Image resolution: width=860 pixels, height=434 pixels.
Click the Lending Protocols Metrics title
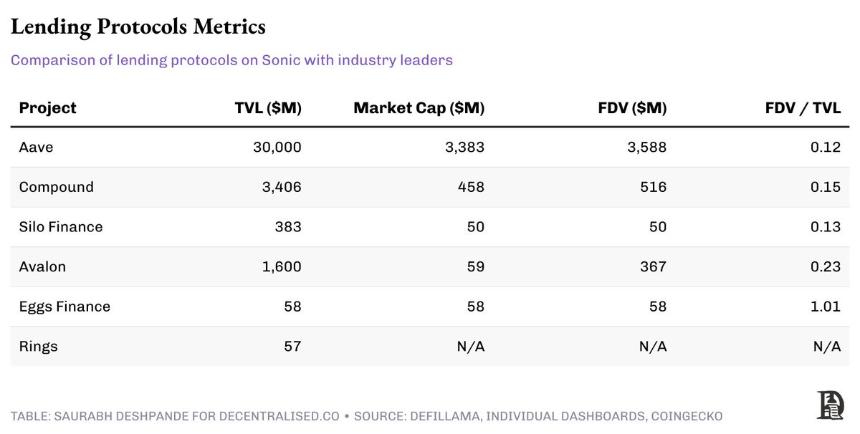click(x=138, y=27)
